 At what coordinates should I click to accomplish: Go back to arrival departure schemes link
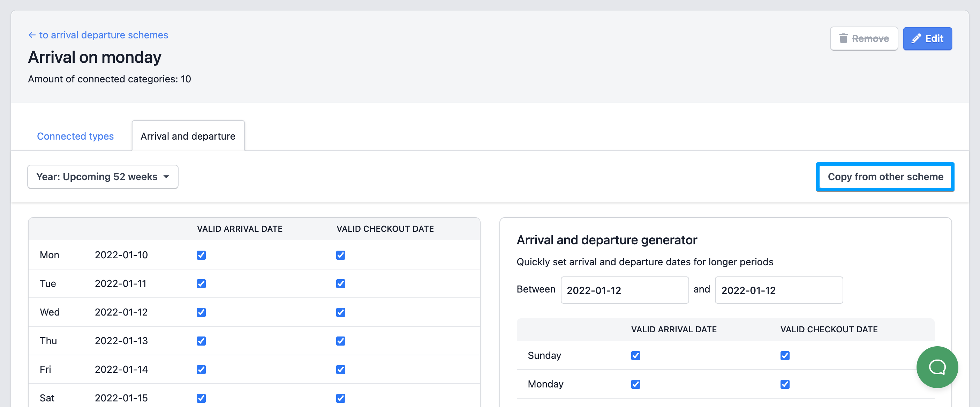(98, 35)
